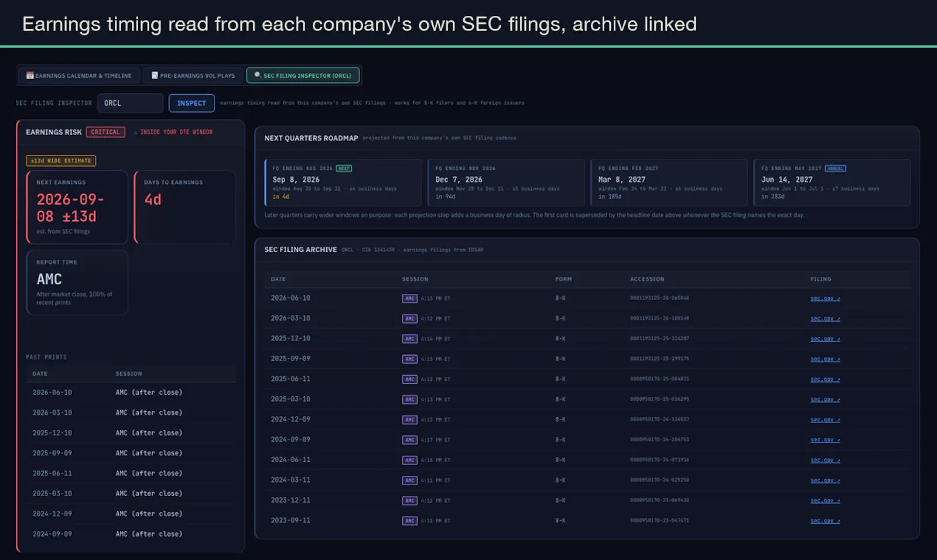
Task: Open sec.gov link for 2024-12-09 filing
Action: click(x=825, y=420)
